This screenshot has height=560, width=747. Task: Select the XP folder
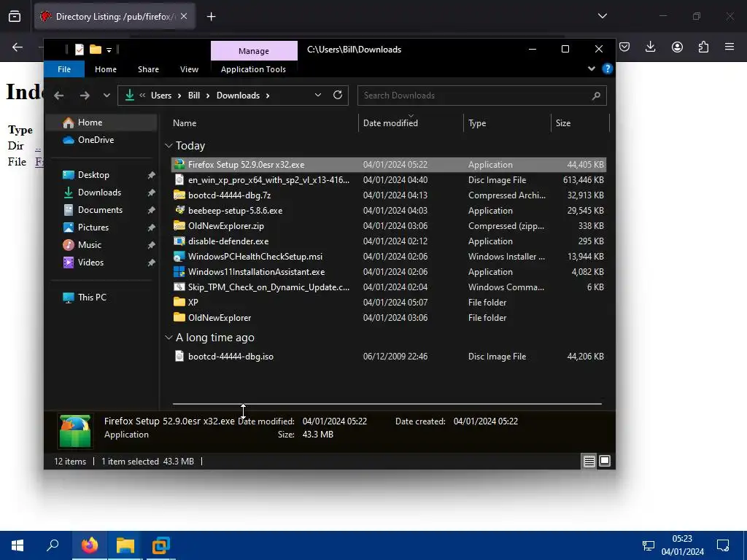coord(389,303)
